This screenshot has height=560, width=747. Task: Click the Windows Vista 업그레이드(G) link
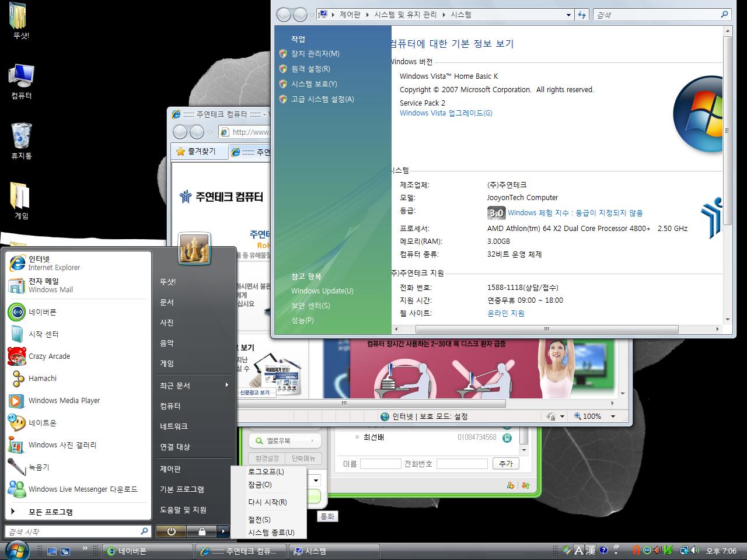point(446,113)
